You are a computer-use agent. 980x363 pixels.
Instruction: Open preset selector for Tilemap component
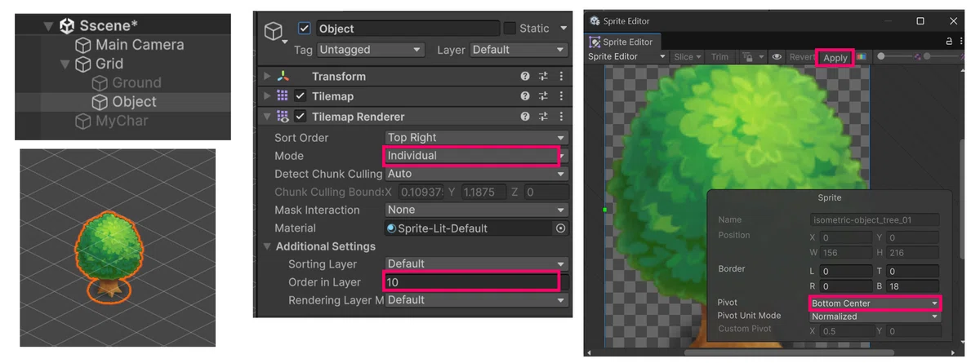pos(543,96)
